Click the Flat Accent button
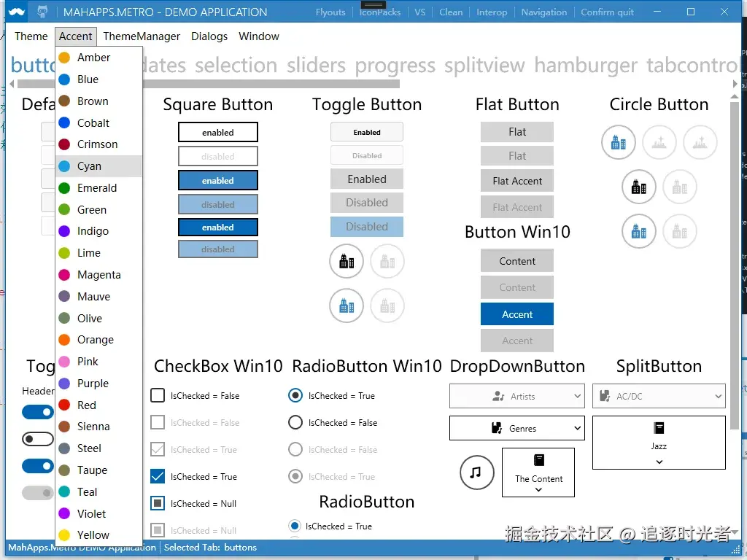The height and width of the screenshot is (560, 747). [x=517, y=181]
